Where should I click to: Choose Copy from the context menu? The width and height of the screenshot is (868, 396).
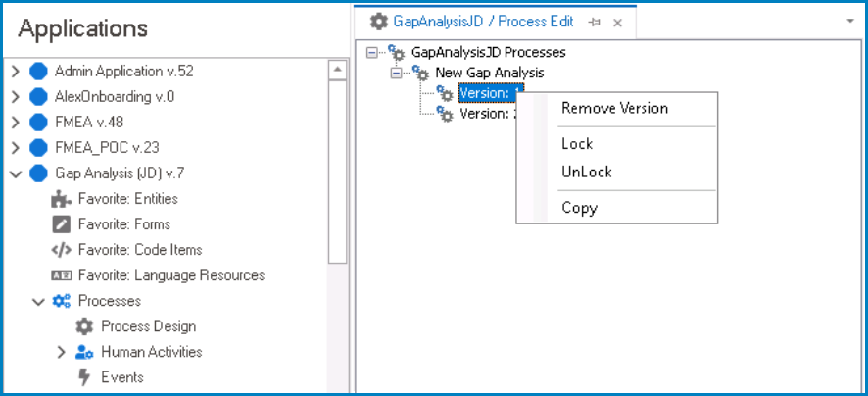(579, 208)
